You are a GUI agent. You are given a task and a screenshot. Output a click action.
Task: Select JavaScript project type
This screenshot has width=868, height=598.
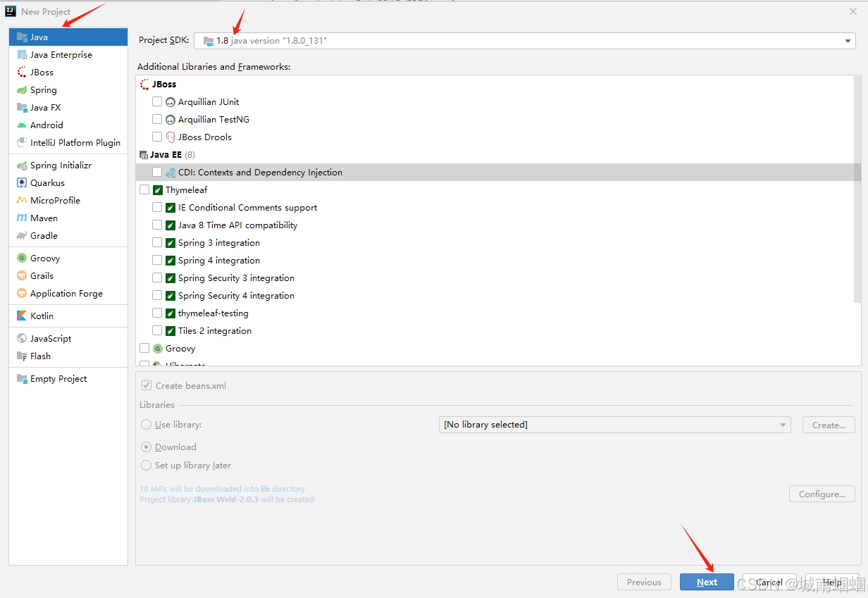[x=68, y=338]
